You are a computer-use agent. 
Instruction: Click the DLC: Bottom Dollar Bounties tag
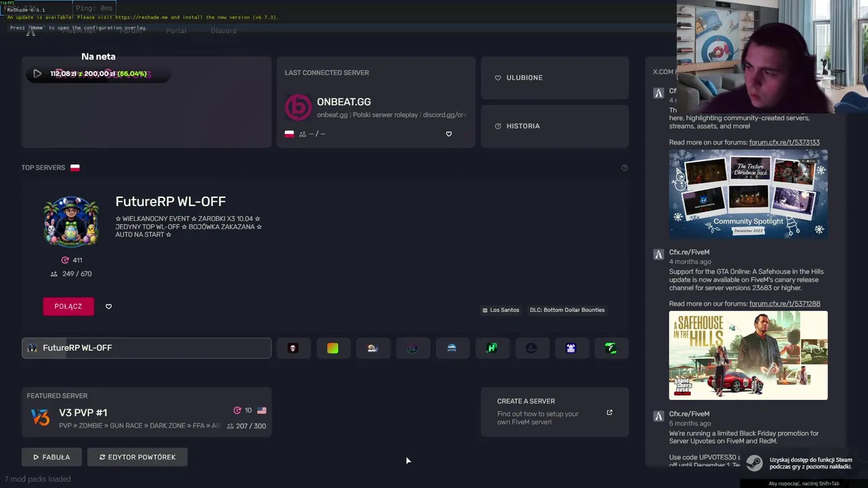tap(567, 310)
